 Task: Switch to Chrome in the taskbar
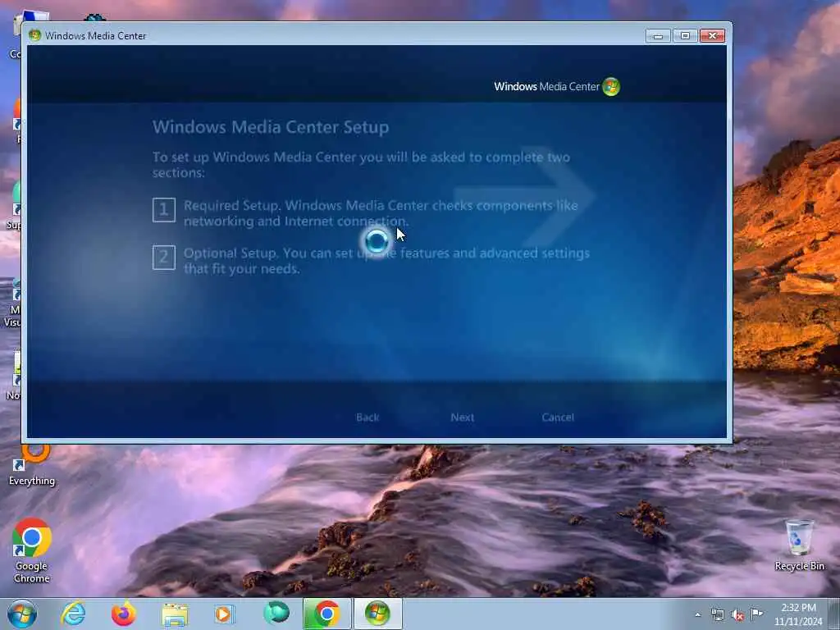coord(326,614)
